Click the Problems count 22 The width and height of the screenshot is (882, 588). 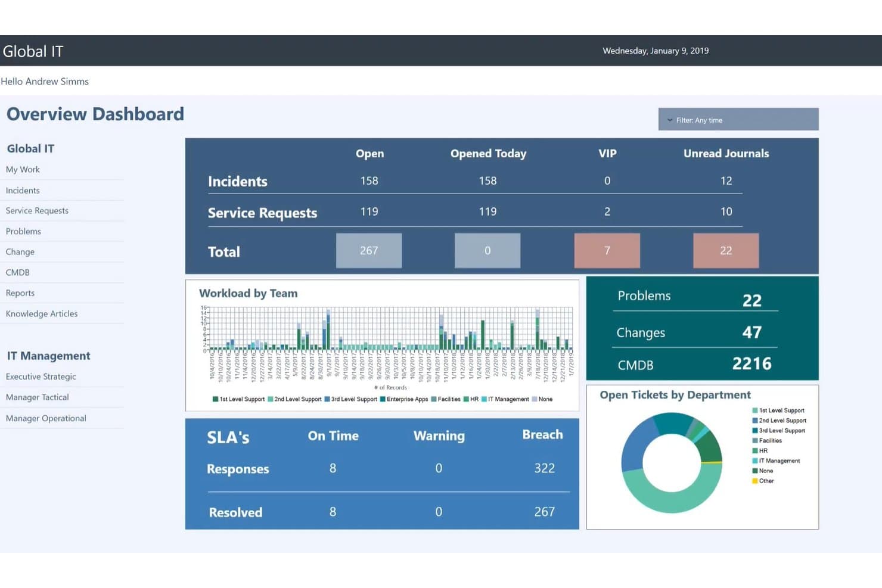click(x=751, y=301)
